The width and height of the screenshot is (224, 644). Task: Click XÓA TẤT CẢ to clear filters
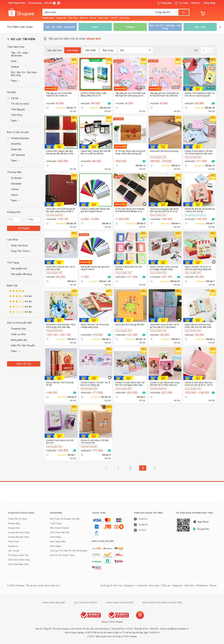pos(24,364)
